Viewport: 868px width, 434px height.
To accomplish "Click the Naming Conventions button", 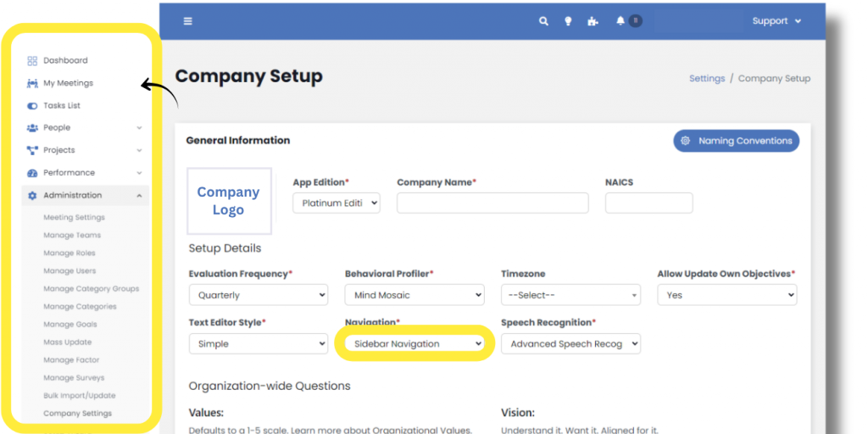I will 736,141.
